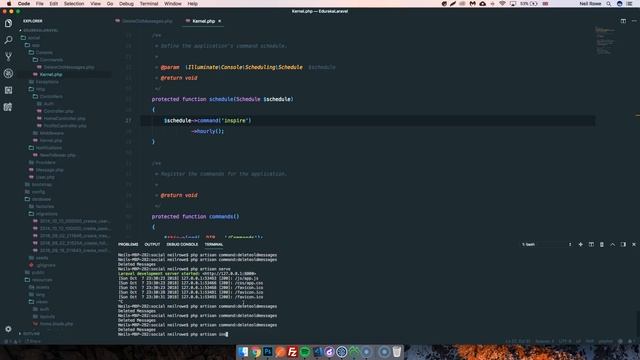Open Spotlight search in the menu bar
The image size is (640, 360).
click(x=609, y=4)
